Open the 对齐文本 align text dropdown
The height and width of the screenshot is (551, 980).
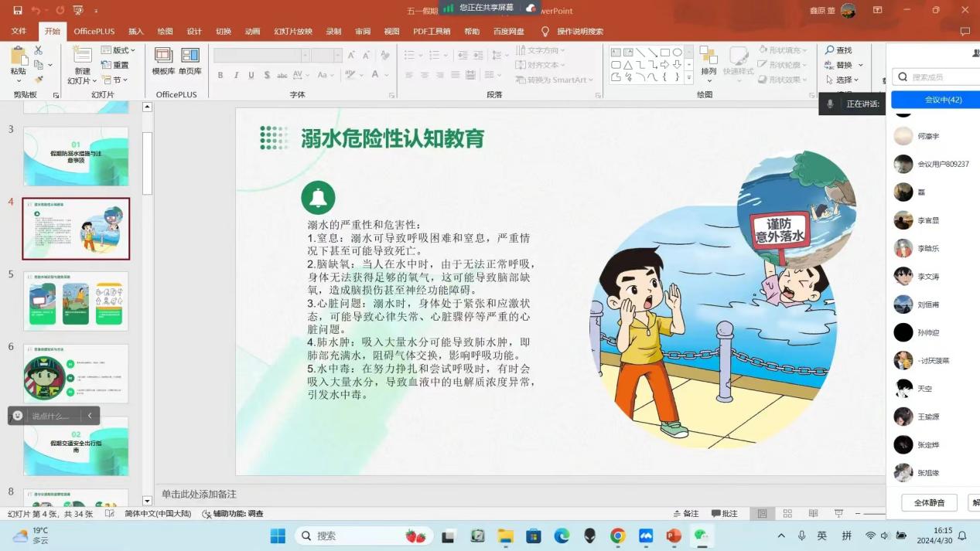[541, 65]
